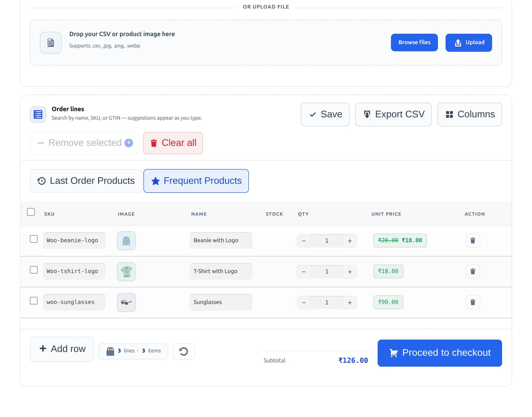Screen dimensions: 532x417
Task: Open the beanie product thumbnail
Action: 126,241
